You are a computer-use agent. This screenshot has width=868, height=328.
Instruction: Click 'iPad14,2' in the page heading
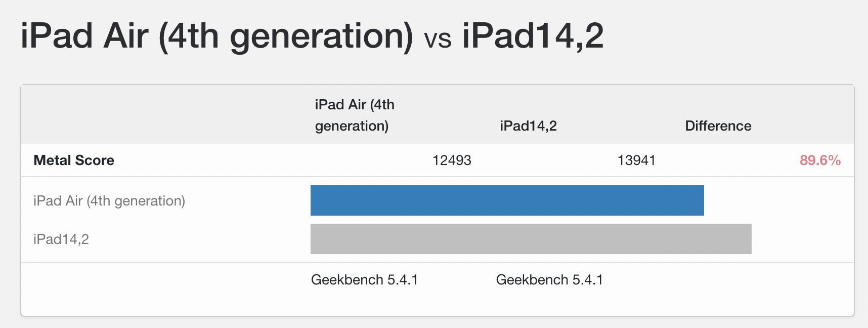point(533,36)
